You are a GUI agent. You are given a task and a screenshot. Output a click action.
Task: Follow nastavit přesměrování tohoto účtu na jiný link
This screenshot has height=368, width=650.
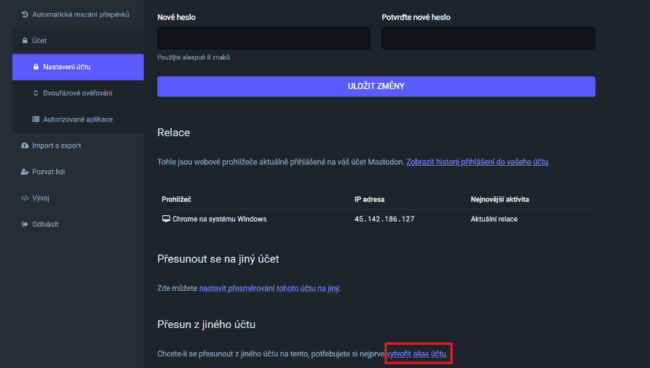pos(269,288)
